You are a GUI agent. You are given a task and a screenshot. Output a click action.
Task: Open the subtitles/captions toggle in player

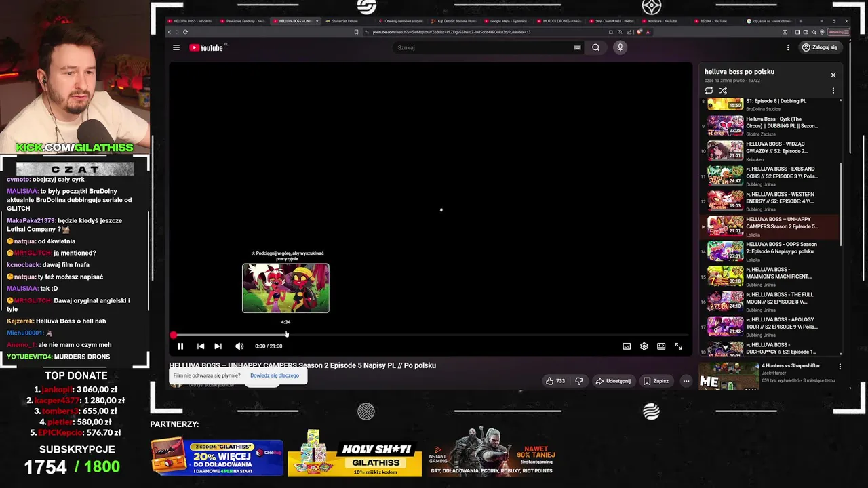coord(627,346)
